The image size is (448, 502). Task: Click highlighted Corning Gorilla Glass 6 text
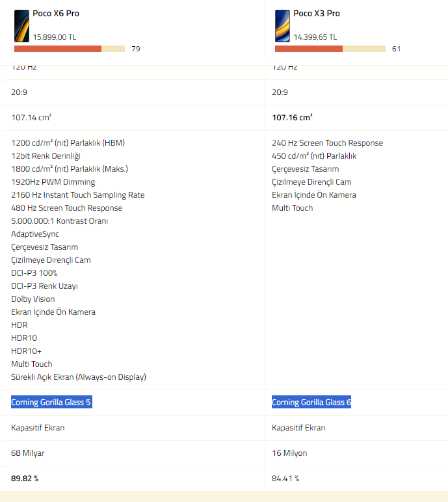click(311, 403)
